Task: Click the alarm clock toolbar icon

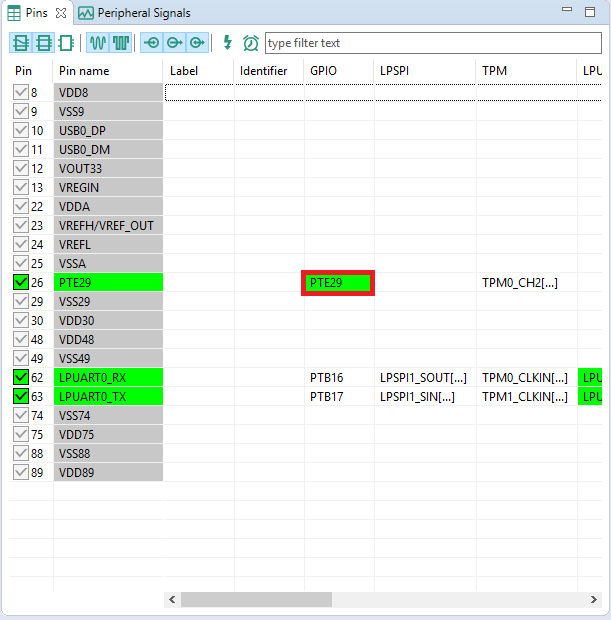Action: [x=250, y=43]
